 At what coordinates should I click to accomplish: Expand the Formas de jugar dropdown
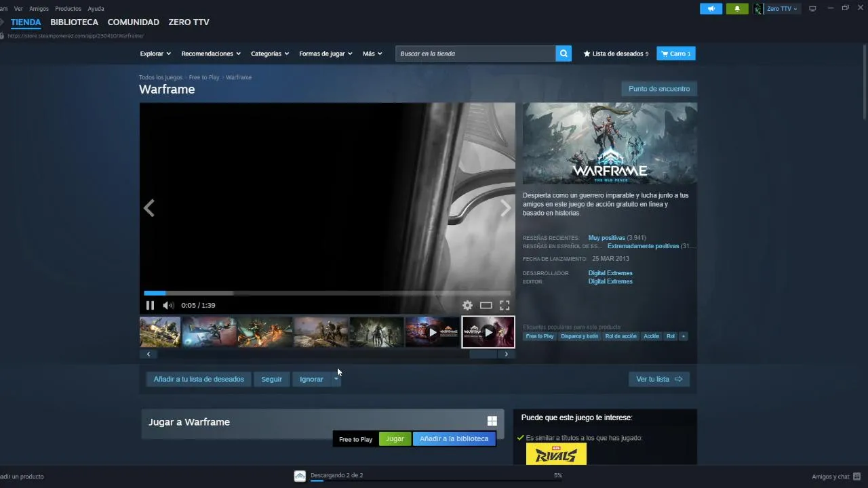[x=325, y=54]
